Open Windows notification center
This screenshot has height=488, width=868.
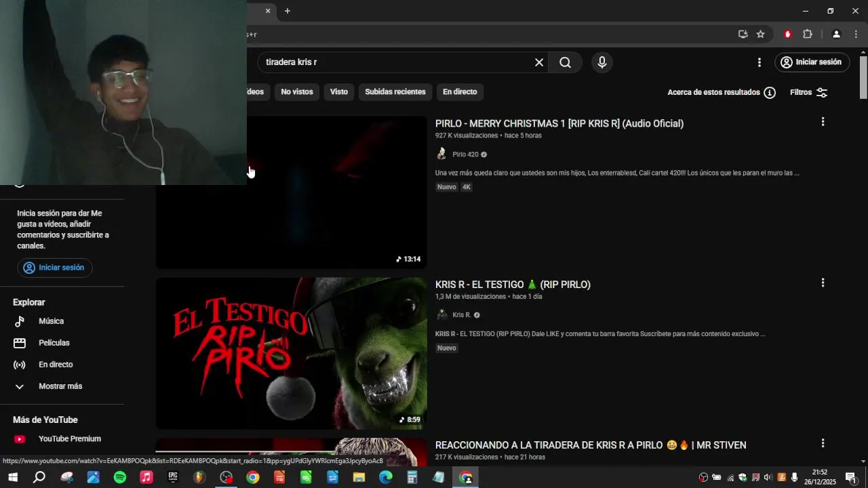click(x=850, y=478)
